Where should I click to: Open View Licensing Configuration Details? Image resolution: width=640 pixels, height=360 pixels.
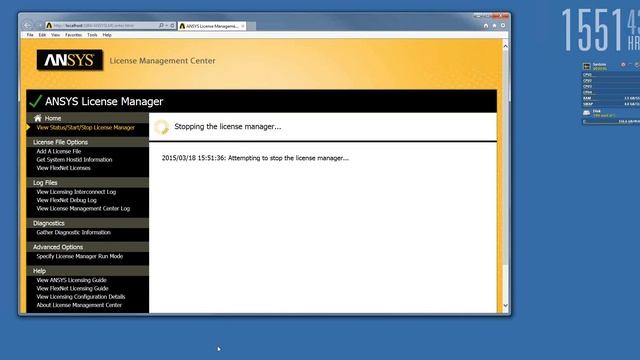[81, 297]
